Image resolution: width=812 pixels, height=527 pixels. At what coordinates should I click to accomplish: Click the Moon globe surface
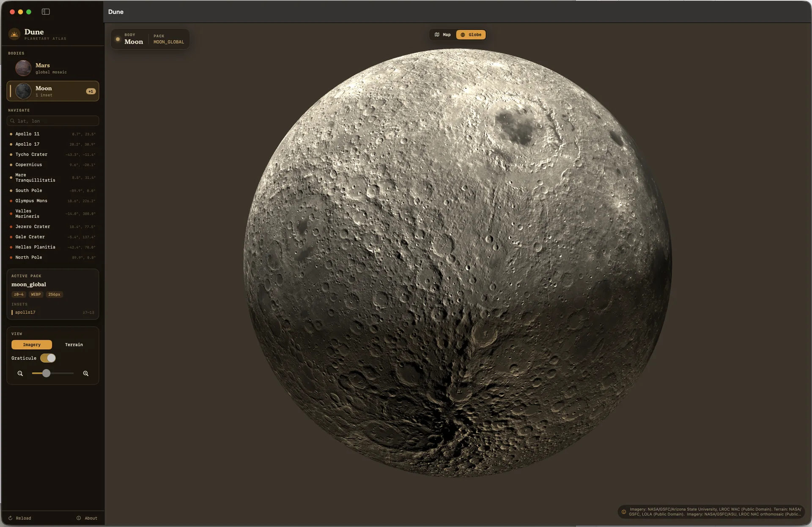click(458, 263)
